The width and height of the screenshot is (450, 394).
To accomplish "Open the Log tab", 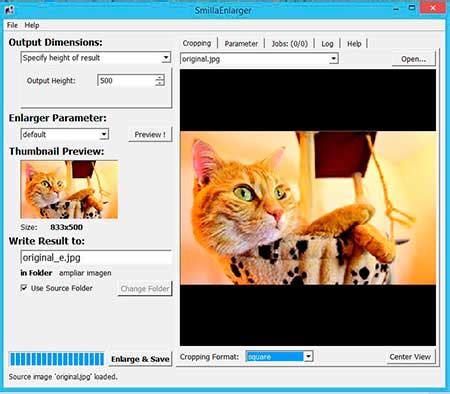I will coord(327,44).
